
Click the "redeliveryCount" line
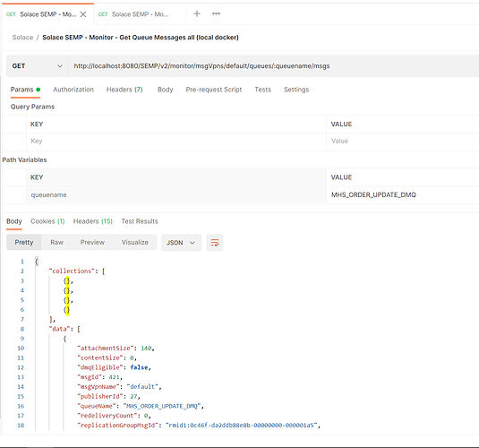coord(115,416)
